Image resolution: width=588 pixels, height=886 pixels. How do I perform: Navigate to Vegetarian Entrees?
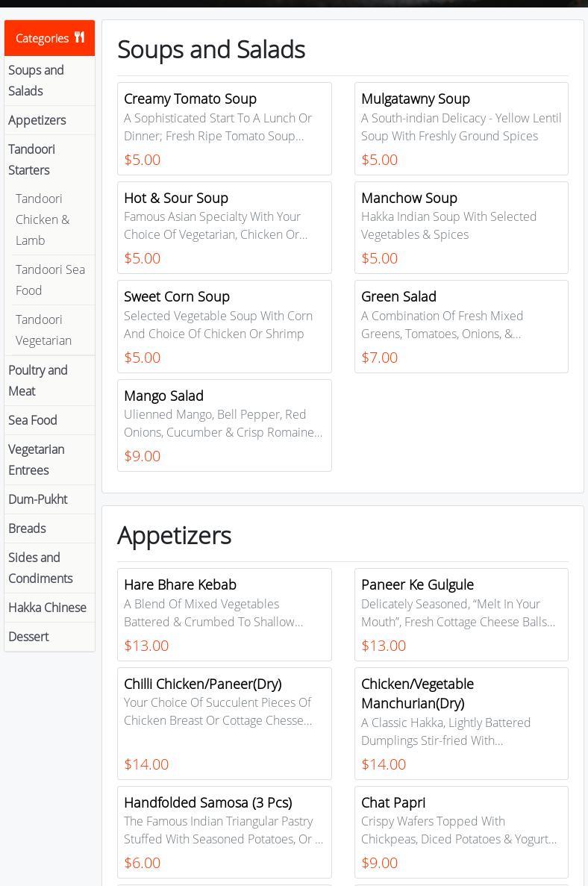pyautogui.click(x=36, y=460)
